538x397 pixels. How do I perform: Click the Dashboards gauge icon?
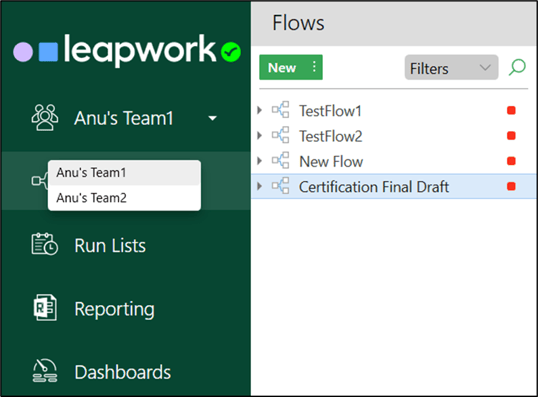(x=45, y=371)
